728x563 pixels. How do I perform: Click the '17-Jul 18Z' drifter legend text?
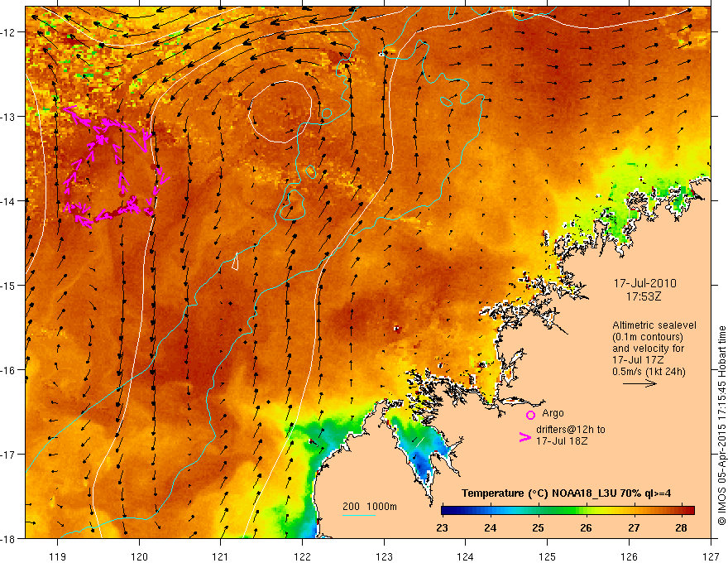click(562, 440)
